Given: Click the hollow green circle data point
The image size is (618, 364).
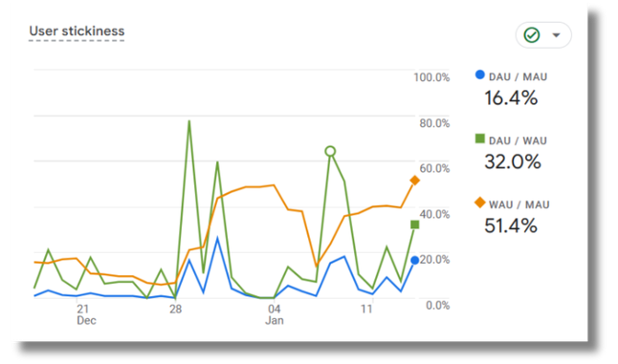Looking at the screenshot, I should pyautogui.click(x=330, y=151).
